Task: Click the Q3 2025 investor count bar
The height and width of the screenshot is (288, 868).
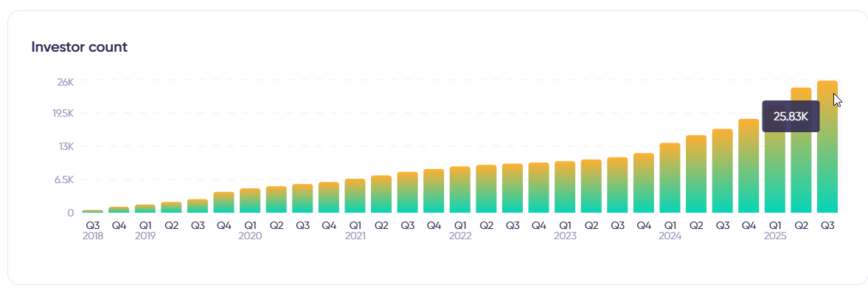Action: click(827, 147)
